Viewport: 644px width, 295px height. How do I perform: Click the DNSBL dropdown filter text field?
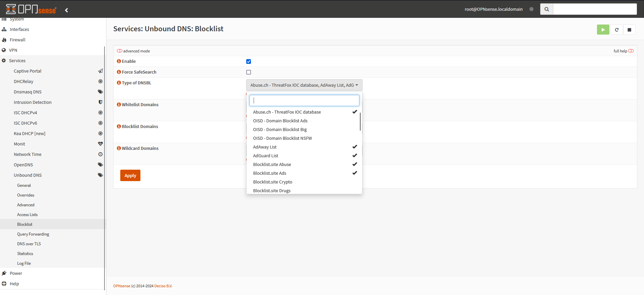click(x=304, y=100)
